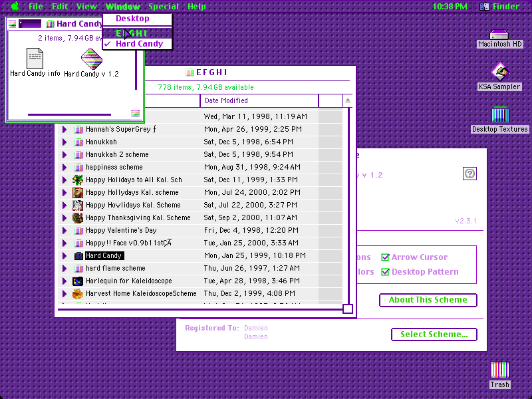Open the Finder application menu
Screen dimensions: 532x399
(x=500, y=7)
